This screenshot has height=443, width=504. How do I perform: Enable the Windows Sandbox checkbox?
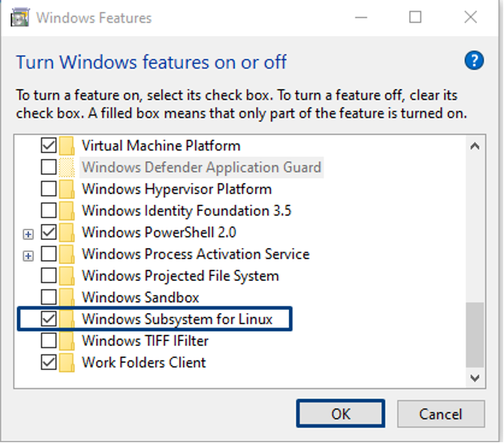point(48,298)
